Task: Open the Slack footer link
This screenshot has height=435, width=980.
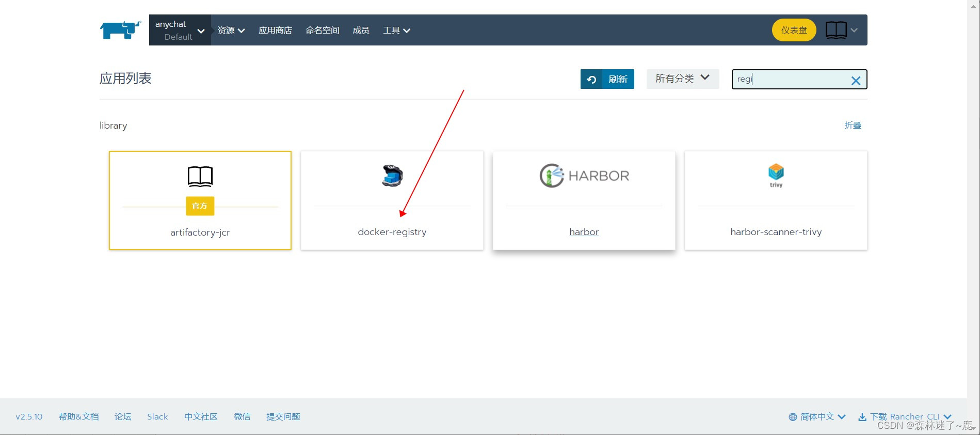Action: point(157,416)
